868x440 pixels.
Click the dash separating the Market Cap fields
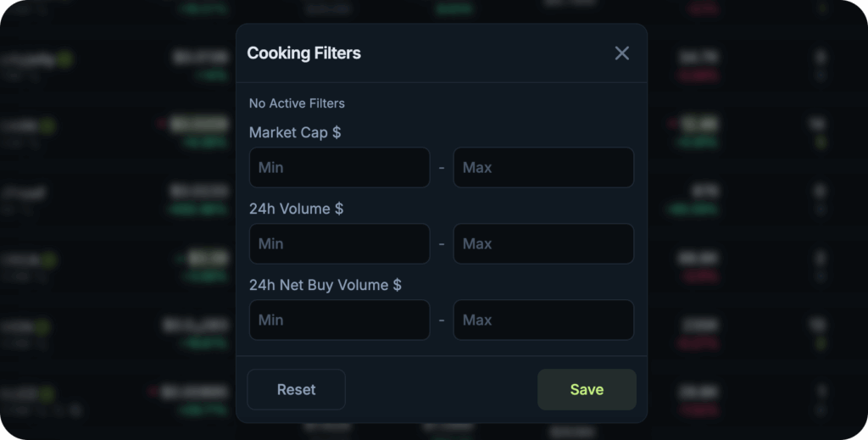442,167
